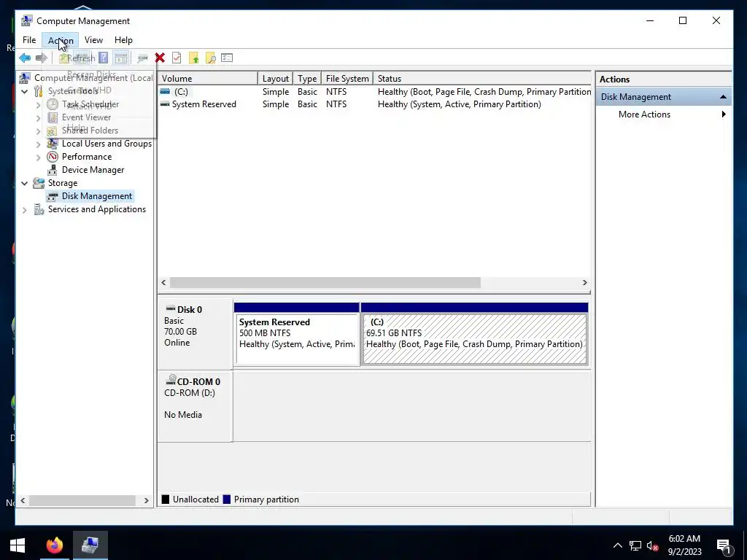Collapse the Storage node
The height and width of the screenshot is (560, 747).
pyautogui.click(x=25, y=183)
